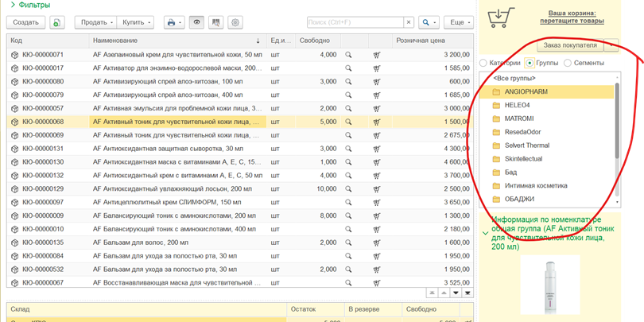
Task: Select <Все группы> in group list
Action: coord(514,78)
